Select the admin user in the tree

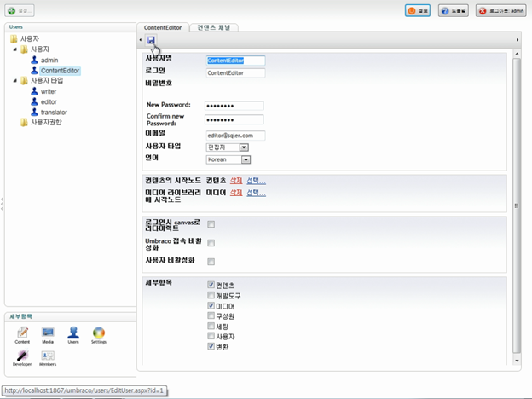(49, 60)
